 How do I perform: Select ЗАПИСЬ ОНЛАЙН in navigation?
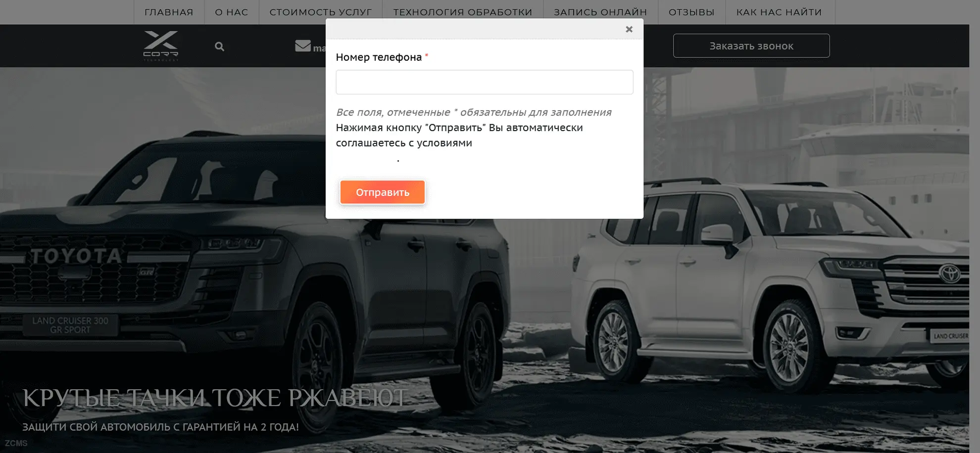[x=600, y=12]
